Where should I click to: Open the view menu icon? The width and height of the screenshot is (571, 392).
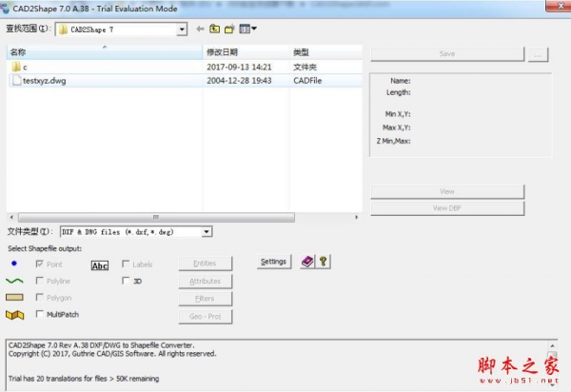click(x=247, y=29)
